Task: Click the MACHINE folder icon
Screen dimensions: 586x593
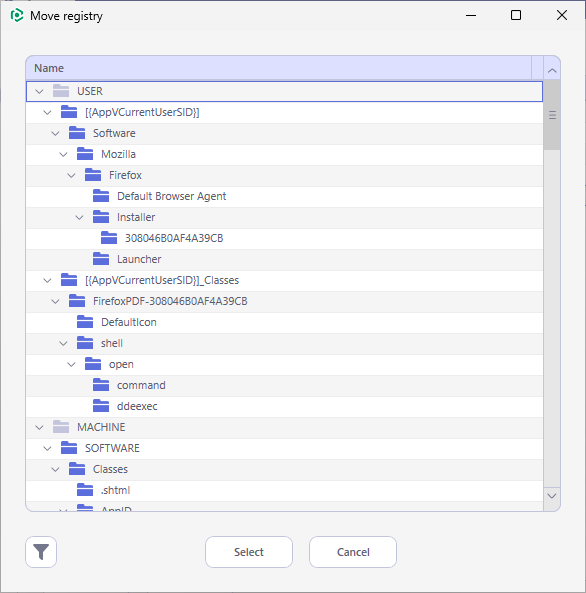Action: [61, 427]
